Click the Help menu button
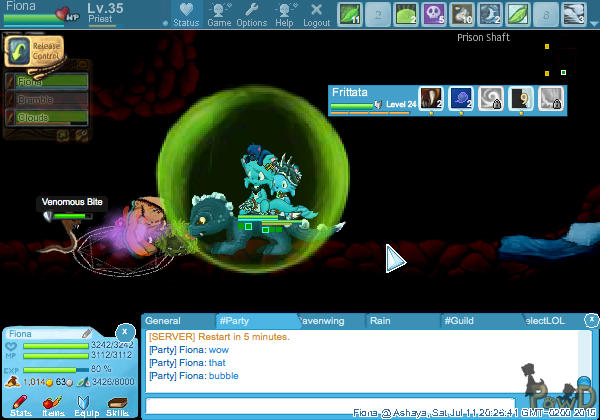This screenshot has width=600, height=420. [x=285, y=14]
